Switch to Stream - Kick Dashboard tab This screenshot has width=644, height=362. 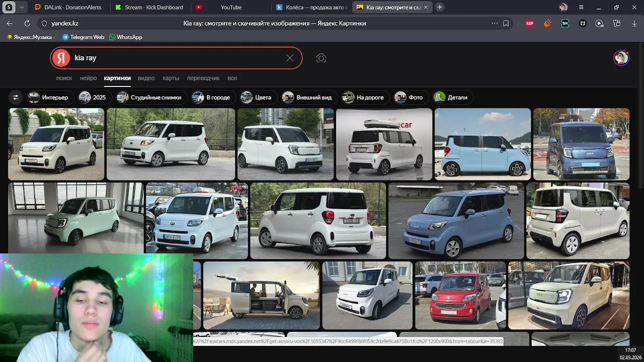pyautogui.click(x=149, y=8)
